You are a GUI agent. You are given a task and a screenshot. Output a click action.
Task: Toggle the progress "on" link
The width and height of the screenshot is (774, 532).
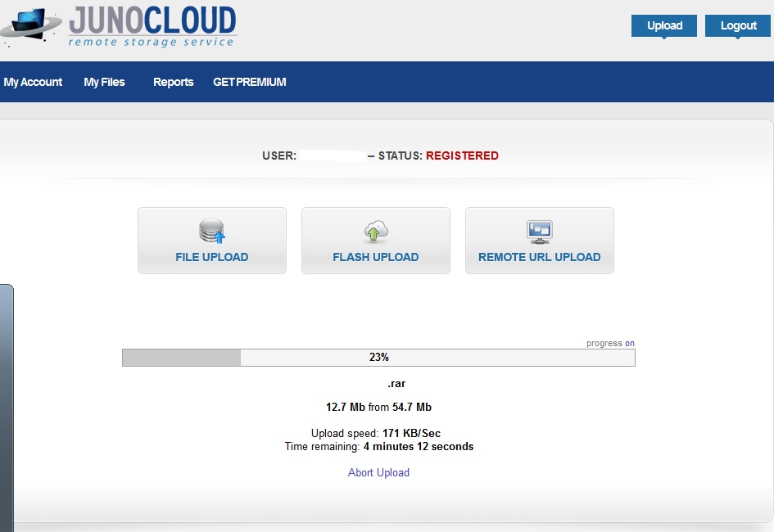point(630,343)
